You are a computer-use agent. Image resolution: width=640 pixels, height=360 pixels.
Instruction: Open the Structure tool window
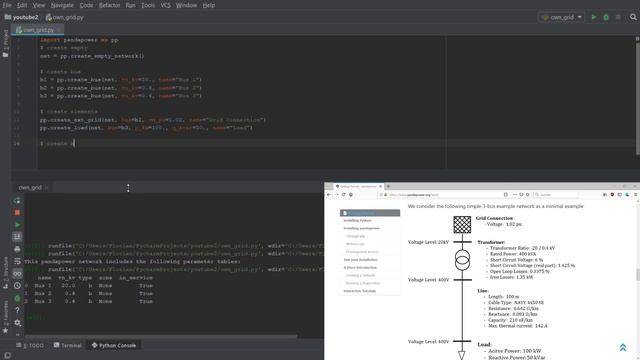(x=5, y=272)
